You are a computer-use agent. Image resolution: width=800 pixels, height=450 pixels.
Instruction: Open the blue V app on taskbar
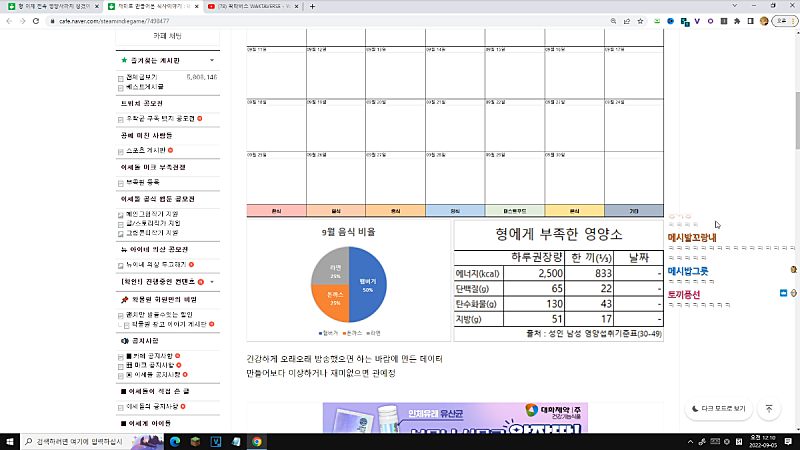(216, 441)
